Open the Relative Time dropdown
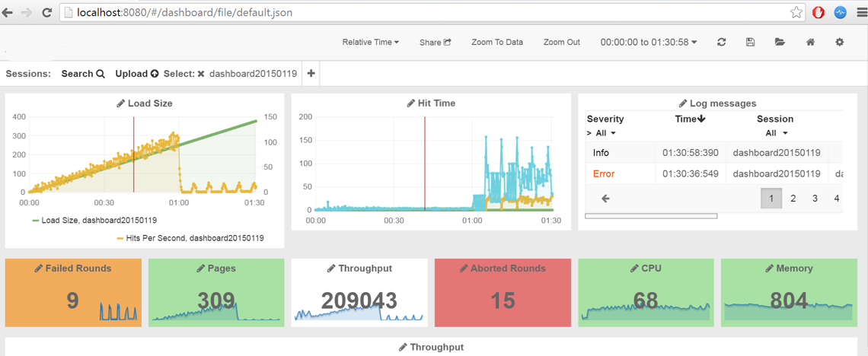The image size is (868, 356). (371, 42)
